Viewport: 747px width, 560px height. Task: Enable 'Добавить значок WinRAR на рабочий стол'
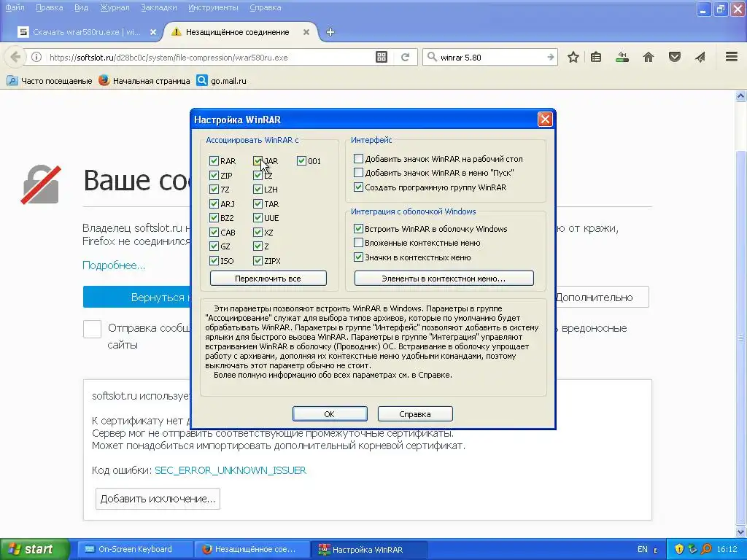[x=358, y=158]
